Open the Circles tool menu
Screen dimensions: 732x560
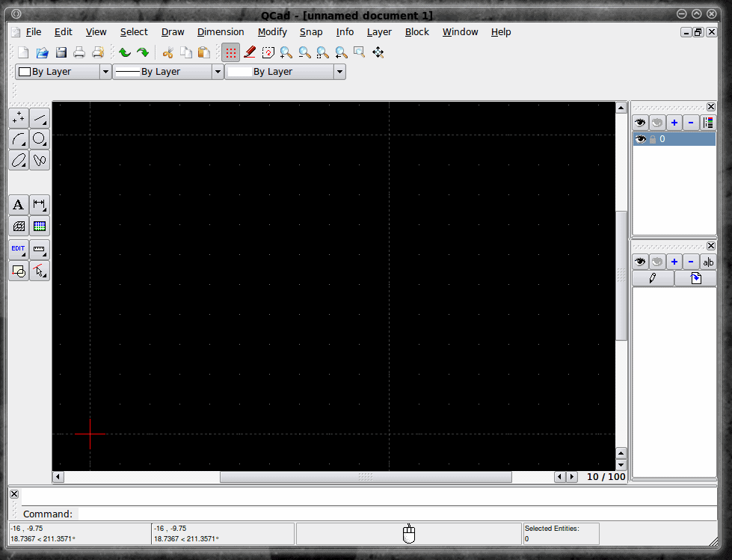(x=40, y=139)
